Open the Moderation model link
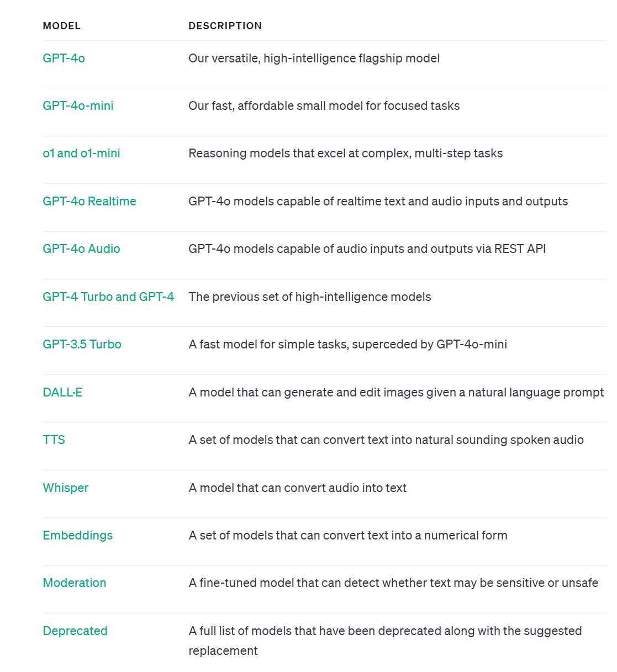 (x=74, y=583)
